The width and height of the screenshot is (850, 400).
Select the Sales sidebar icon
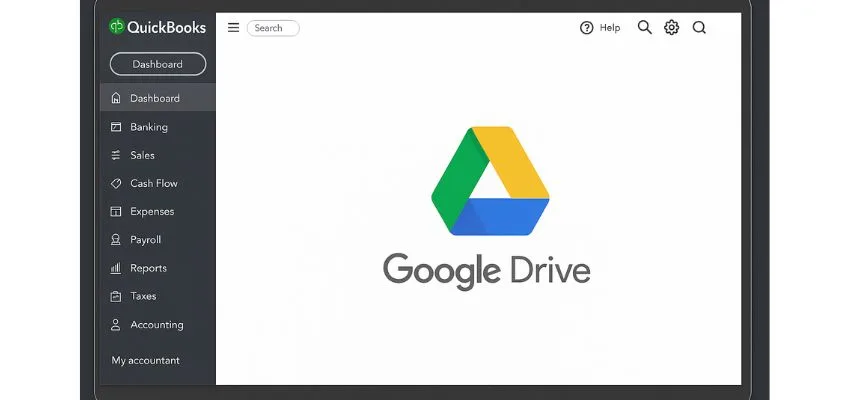[x=116, y=156]
